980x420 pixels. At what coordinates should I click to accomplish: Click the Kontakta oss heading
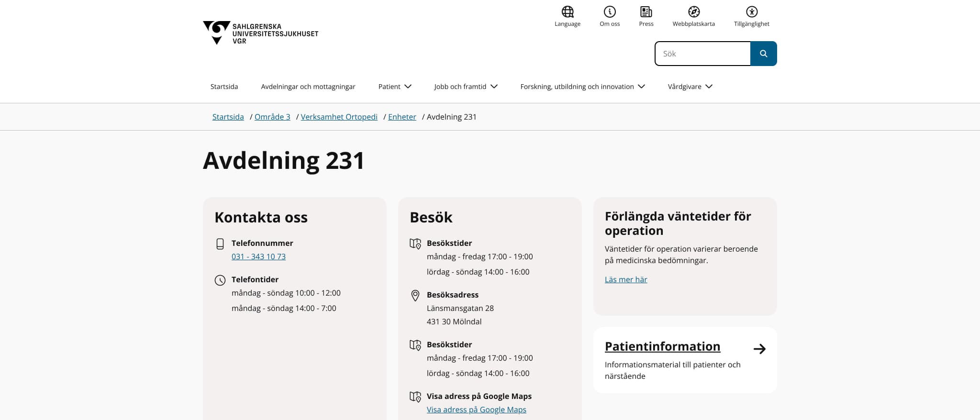point(261,217)
